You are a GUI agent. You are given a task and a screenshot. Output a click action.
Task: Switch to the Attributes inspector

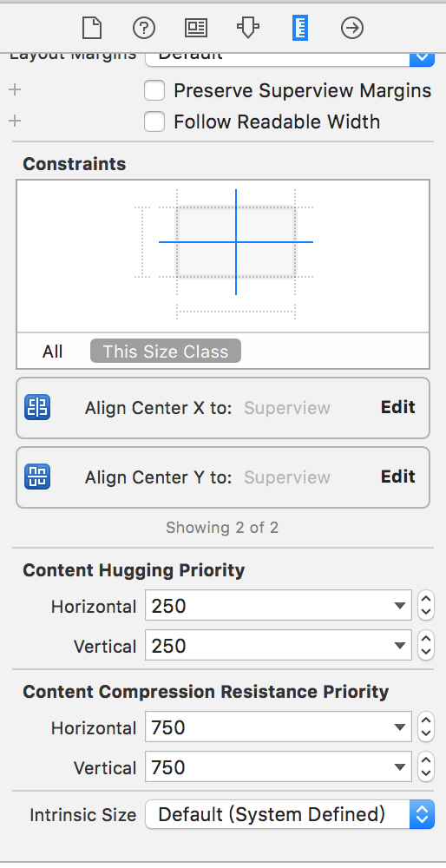(247, 28)
